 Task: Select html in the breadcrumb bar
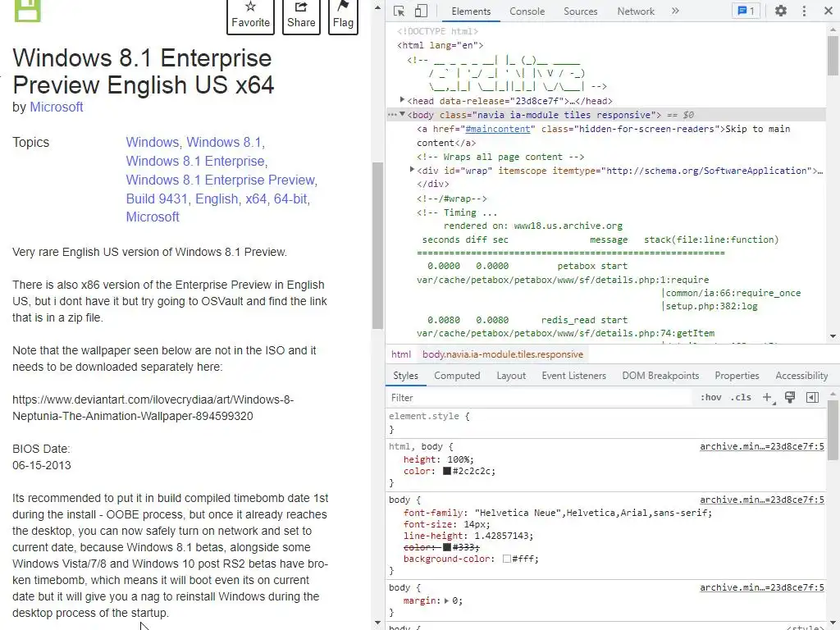[400, 354]
